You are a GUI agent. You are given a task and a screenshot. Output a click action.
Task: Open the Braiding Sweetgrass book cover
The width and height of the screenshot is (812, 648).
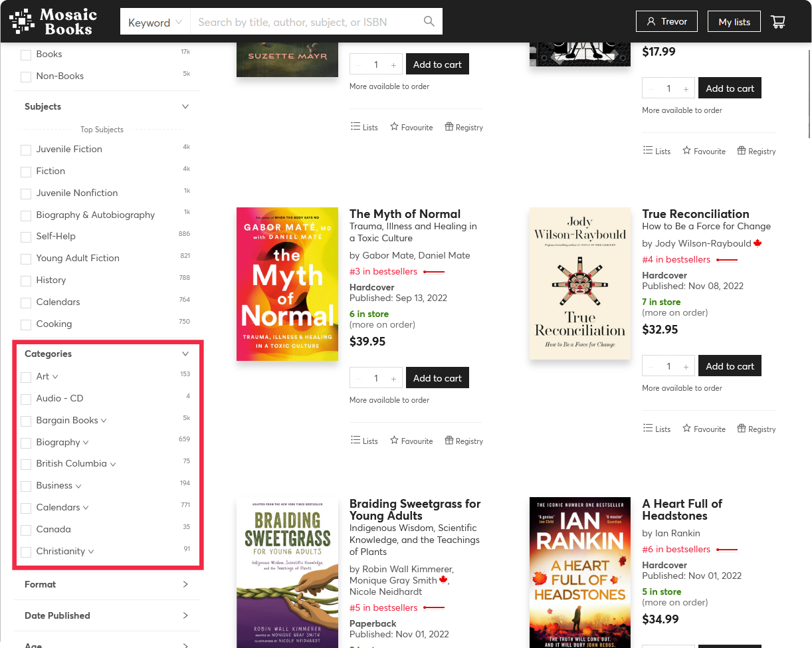coord(287,572)
